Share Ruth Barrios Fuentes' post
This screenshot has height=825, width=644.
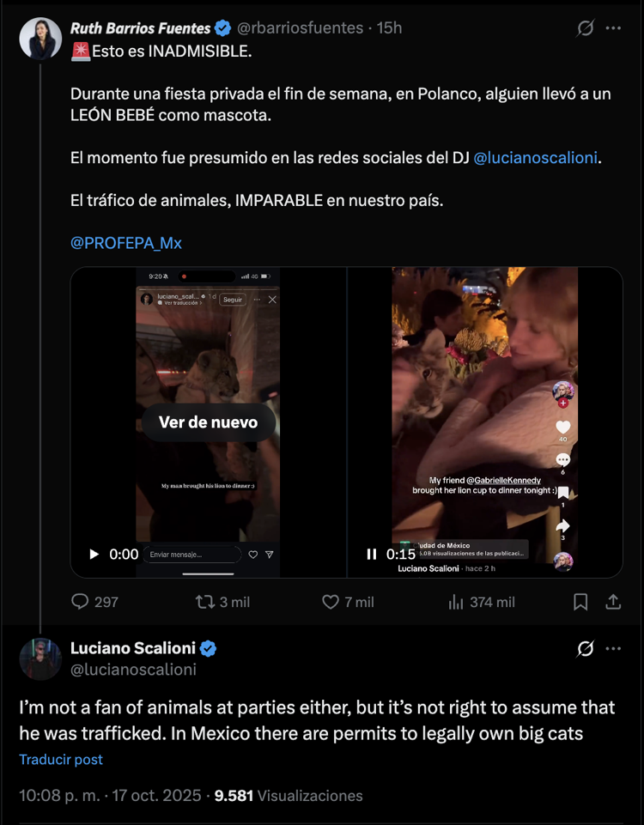point(613,602)
